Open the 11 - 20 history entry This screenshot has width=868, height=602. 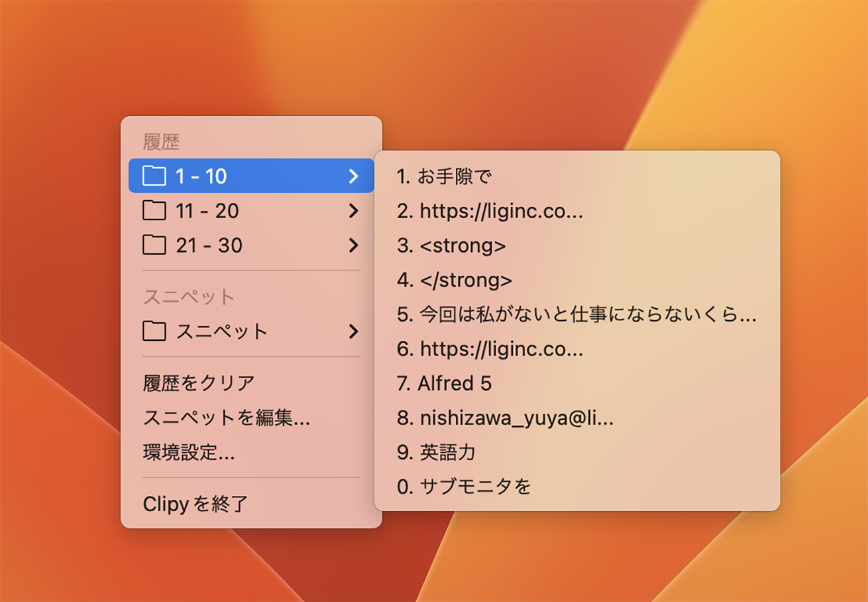click(251, 211)
